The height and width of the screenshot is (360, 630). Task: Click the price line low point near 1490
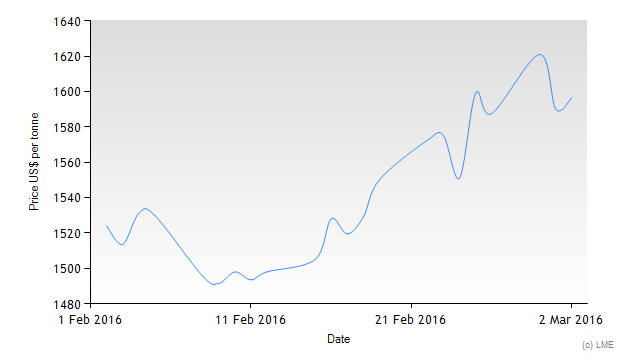coord(214,284)
